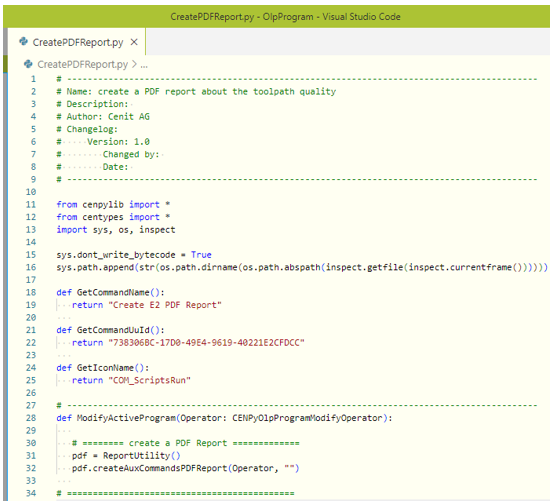Open CreatePDFReport.py breadcrumb item
550x503 pixels.
click(82, 65)
